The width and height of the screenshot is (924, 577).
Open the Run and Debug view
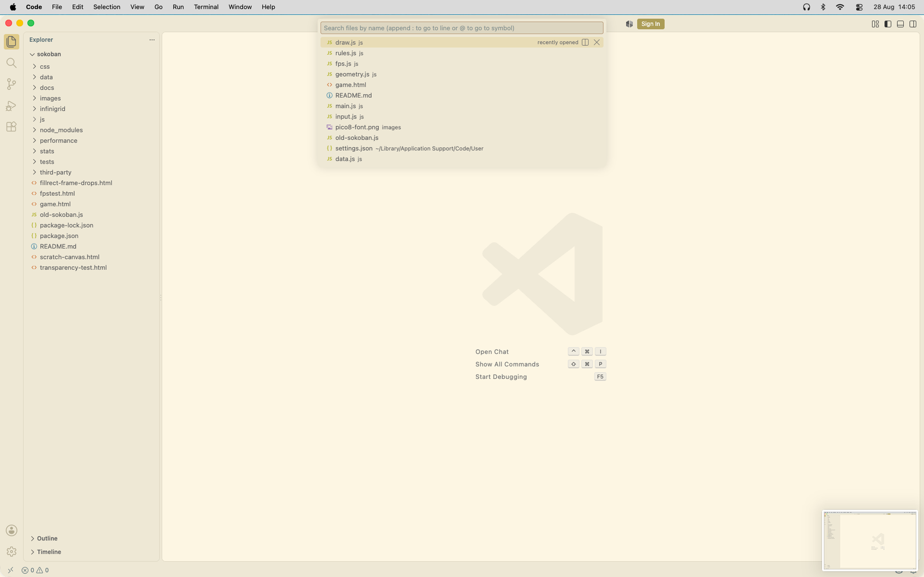(11, 105)
